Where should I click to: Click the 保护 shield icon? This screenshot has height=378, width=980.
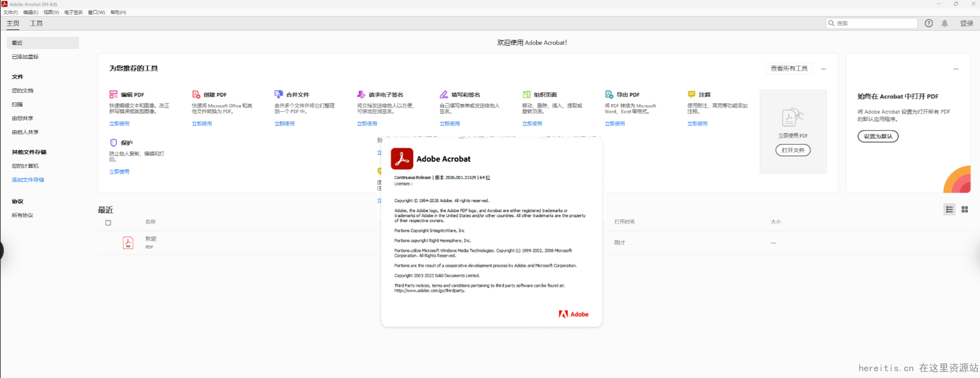(113, 143)
